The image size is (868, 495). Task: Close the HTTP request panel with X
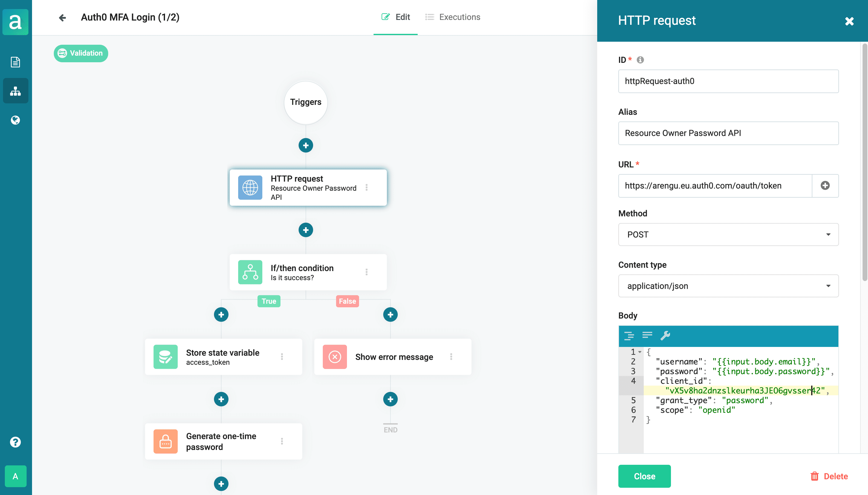(x=849, y=21)
